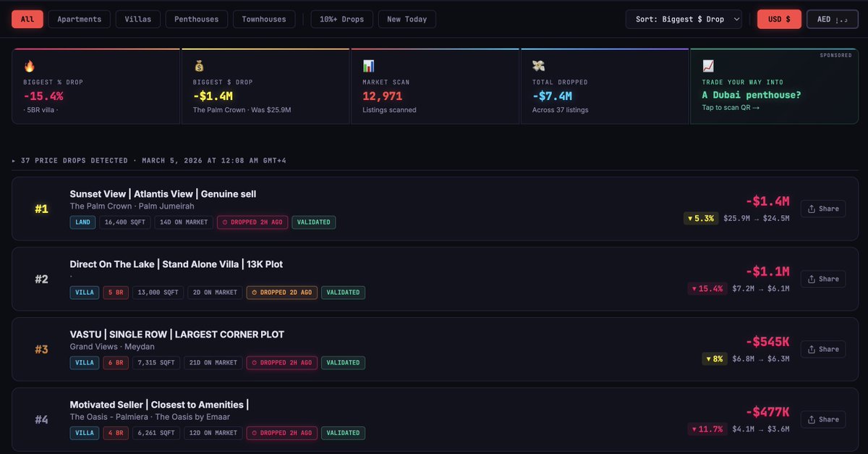Click the 8% drop badge on listing #3
The image size is (868, 454).
point(715,358)
